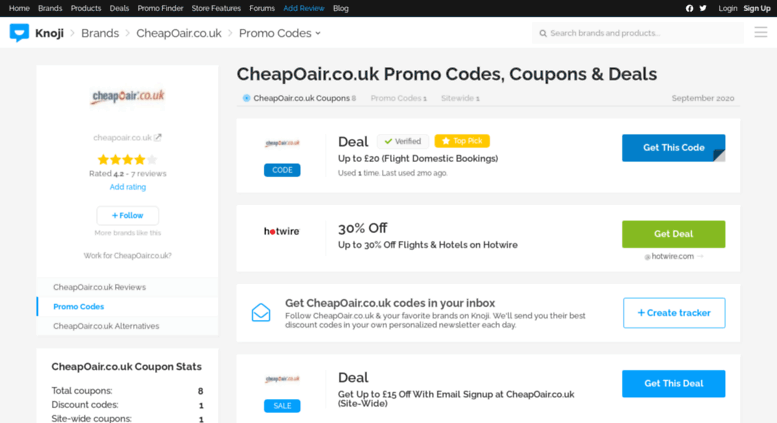Click the envelope inbox icon
Screen dimensions: 777x423
point(261,313)
